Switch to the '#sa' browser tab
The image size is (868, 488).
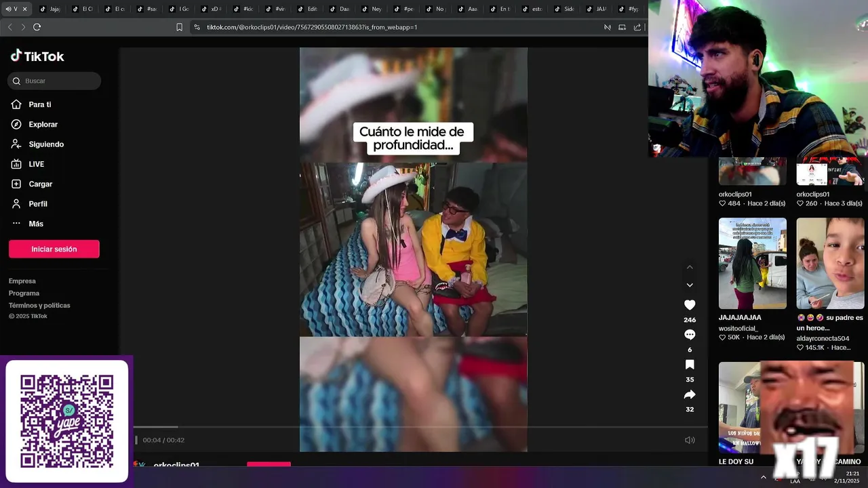click(x=147, y=9)
